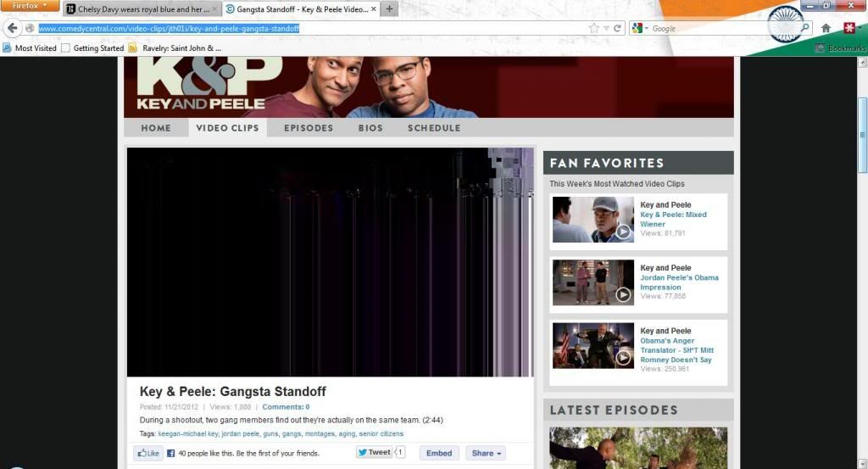Click the tweet count bubble showing 1
868x469 pixels.
pos(399,452)
